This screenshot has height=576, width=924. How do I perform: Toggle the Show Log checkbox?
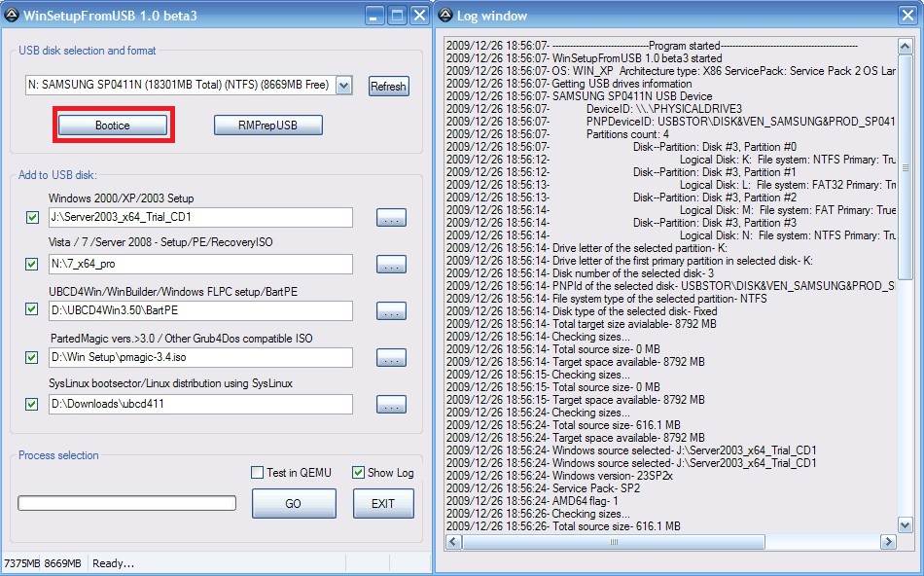click(x=358, y=473)
